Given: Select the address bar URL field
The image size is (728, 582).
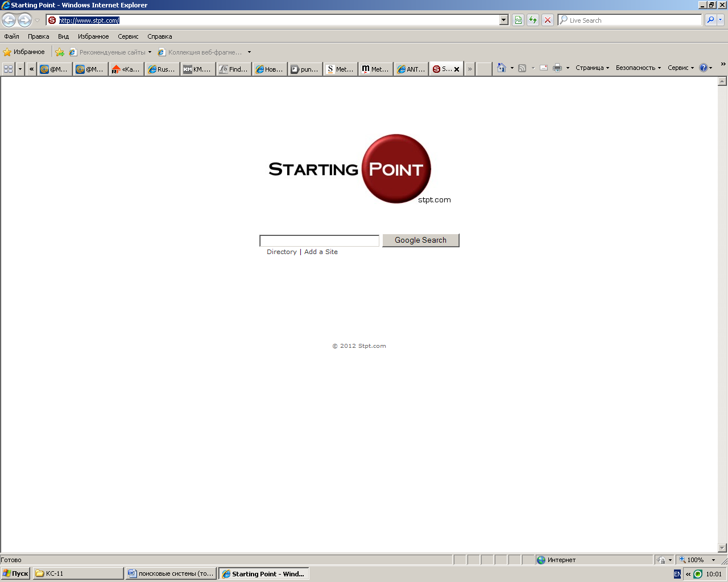Looking at the screenshot, I should point(273,20).
